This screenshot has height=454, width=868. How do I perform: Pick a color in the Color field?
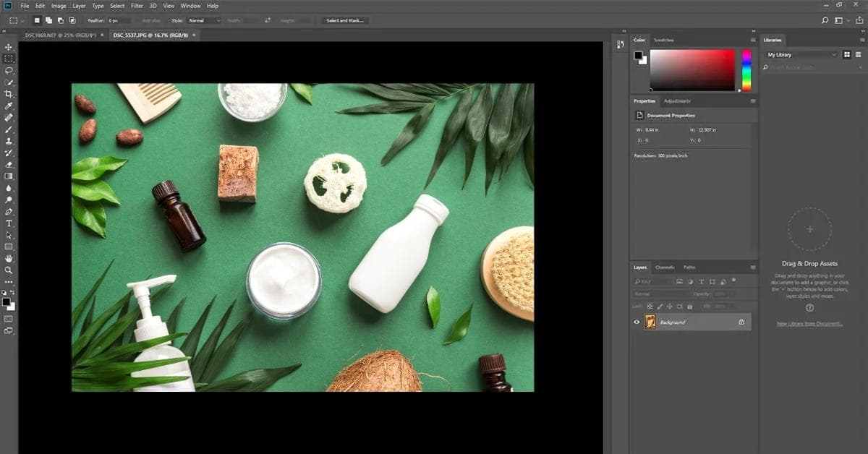tap(692, 70)
